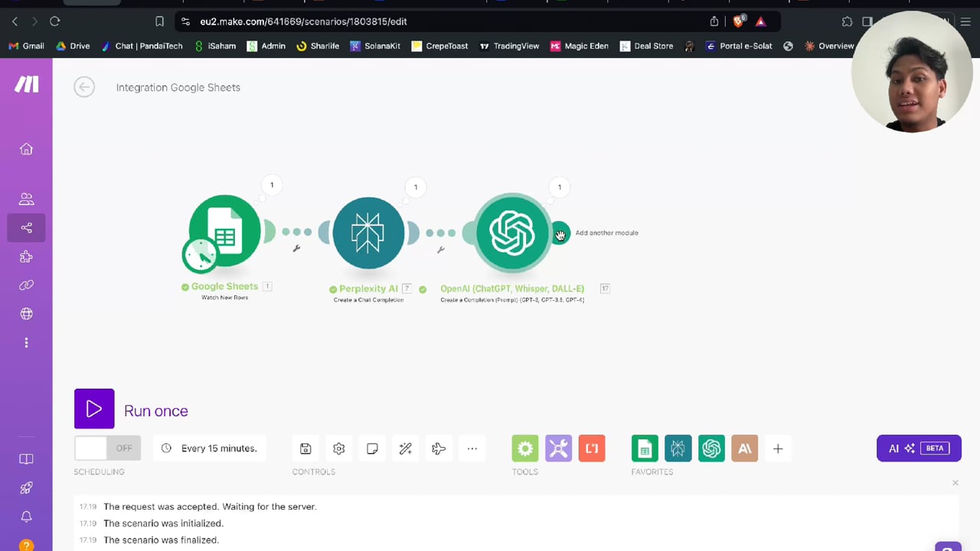This screenshot has width=980, height=551.
Task: Save the scenario with disk icon
Action: point(305,448)
